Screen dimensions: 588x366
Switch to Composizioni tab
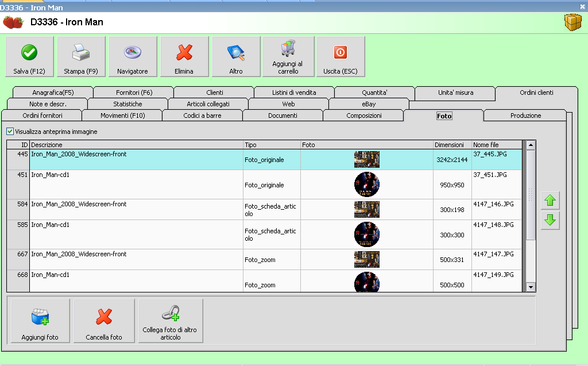click(363, 115)
